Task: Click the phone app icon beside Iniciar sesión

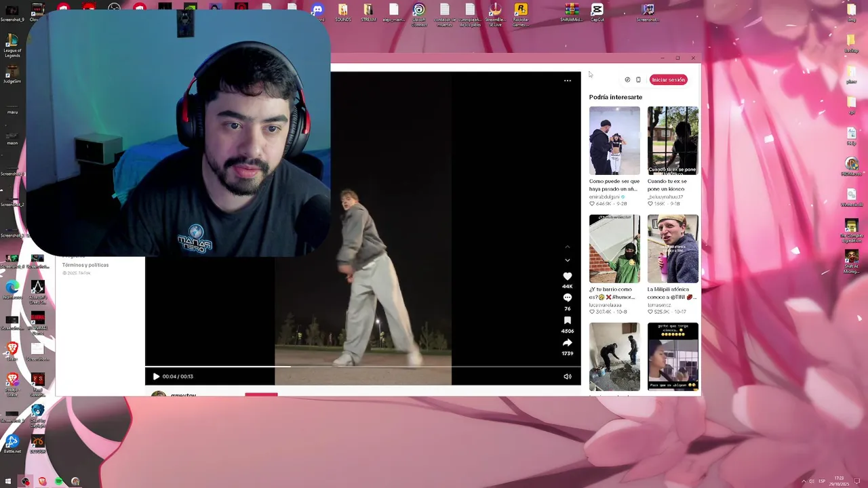Action: coord(638,80)
